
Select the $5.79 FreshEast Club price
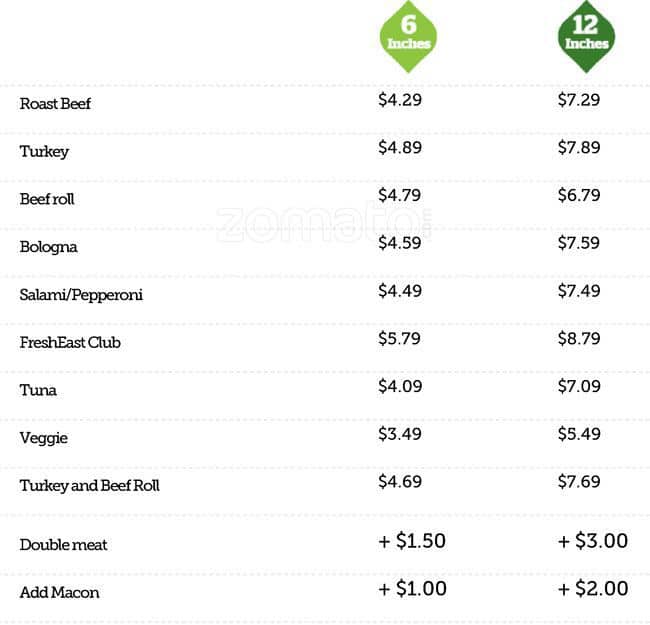[400, 339]
